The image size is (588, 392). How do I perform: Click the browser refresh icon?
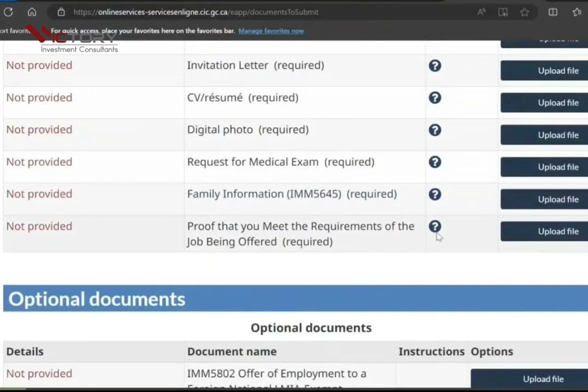tap(8, 12)
